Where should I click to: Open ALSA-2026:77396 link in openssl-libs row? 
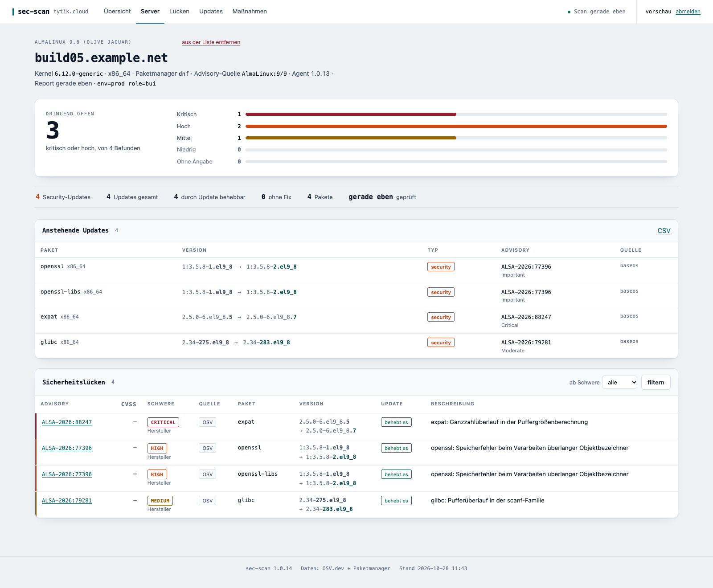point(67,474)
